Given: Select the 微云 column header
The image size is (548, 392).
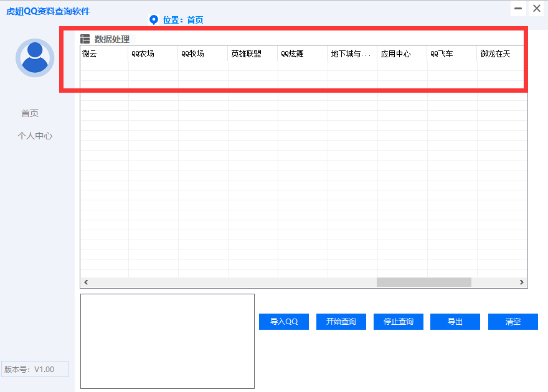Looking at the screenshot, I should [x=104, y=54].
